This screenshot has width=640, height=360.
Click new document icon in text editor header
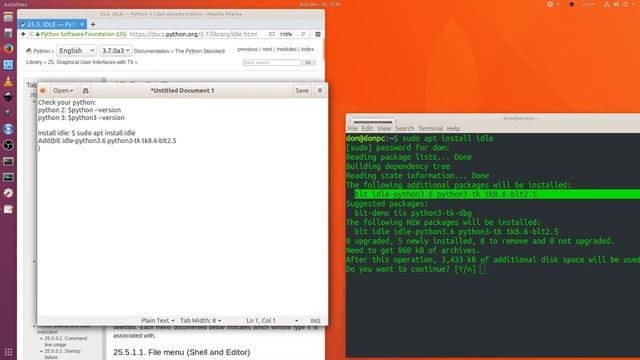[85, 91]
